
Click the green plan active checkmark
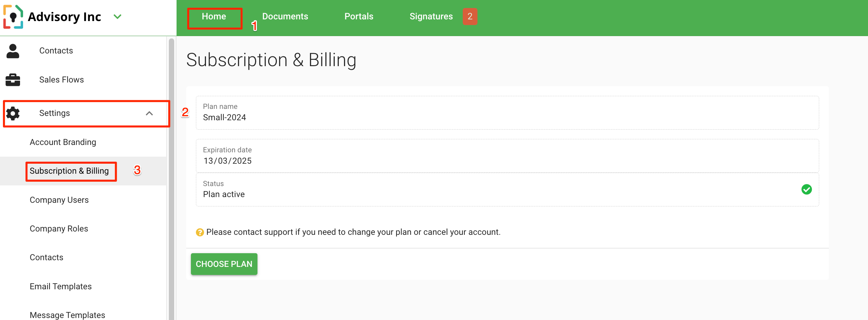[x=806, y=189]
